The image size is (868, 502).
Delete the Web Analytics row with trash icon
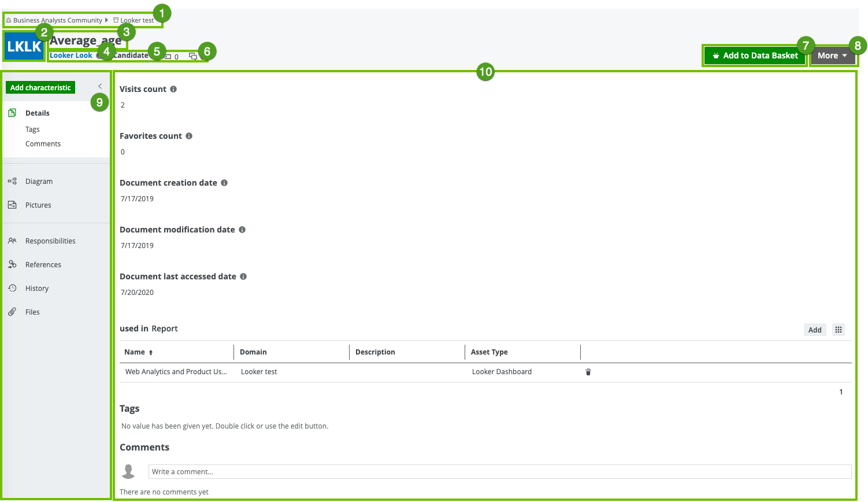(x=588, y=372)
